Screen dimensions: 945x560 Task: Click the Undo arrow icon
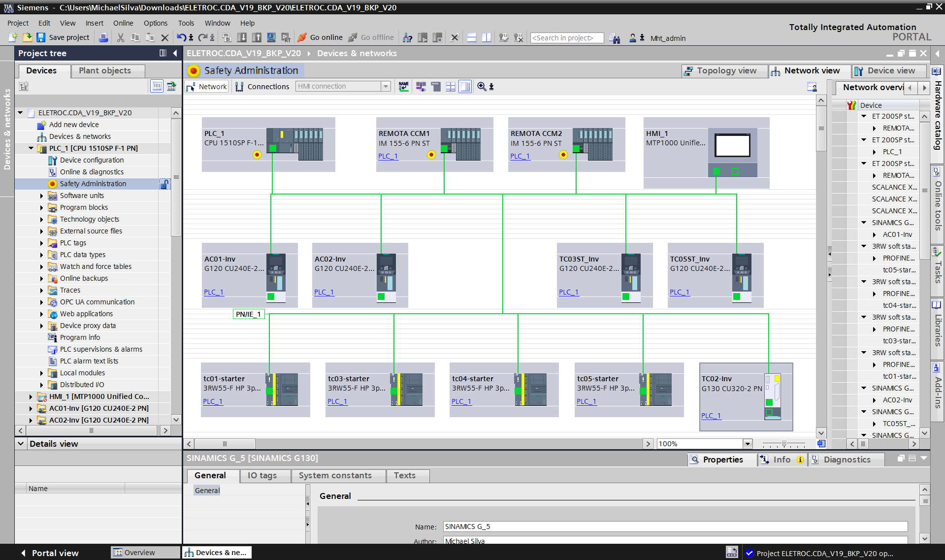point(182,37)
